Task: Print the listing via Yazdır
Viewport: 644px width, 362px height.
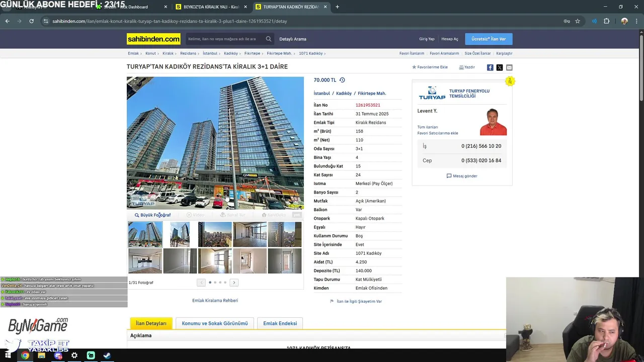Action: (467, 67)
